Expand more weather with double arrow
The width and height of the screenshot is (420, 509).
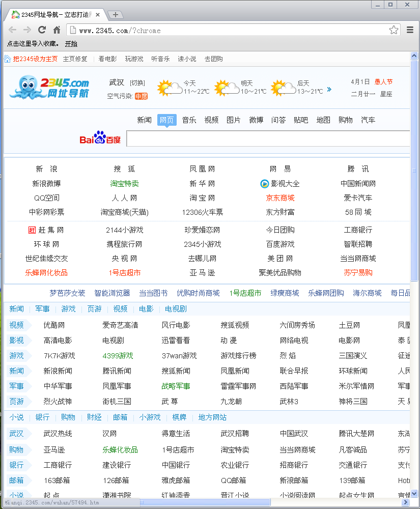329,89
